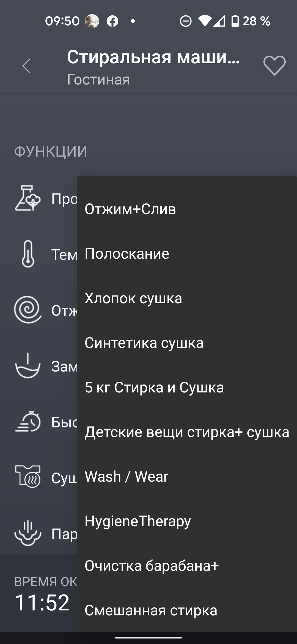The height and width of the screenshot is (644, 297).
Task: Tap the quick wash timer icon
Action: pyautogui.click(x=28, y=422)
